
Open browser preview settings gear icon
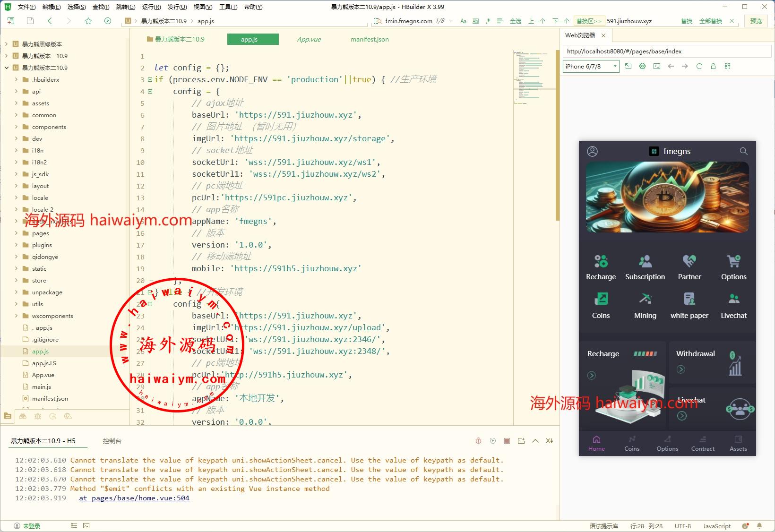642,66
